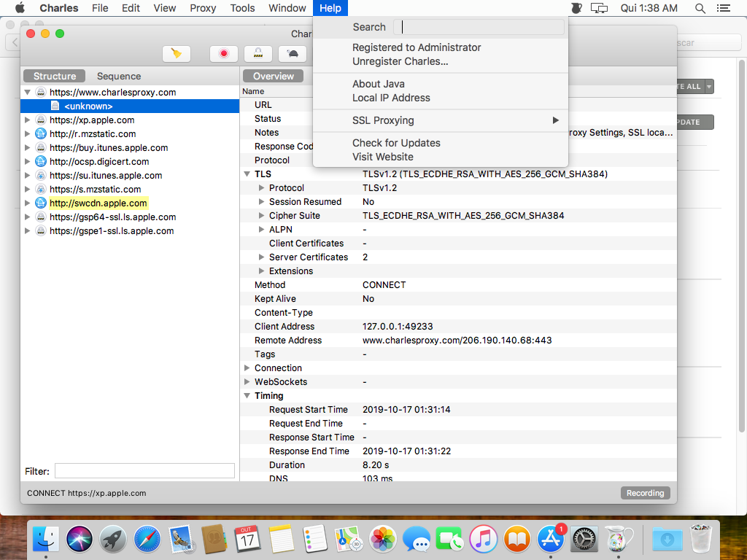Open the Proxy menu in menu bar

click(203, 8)
